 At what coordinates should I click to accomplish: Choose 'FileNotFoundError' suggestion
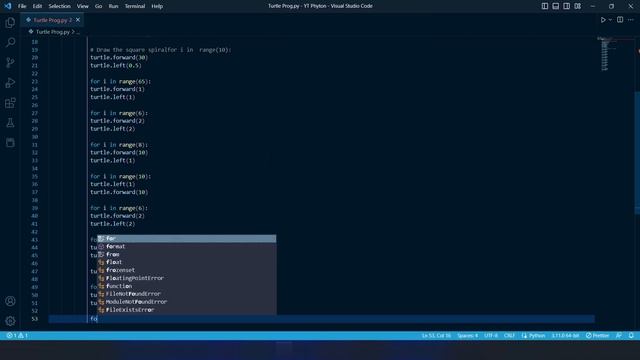click(x=187, y=294)
